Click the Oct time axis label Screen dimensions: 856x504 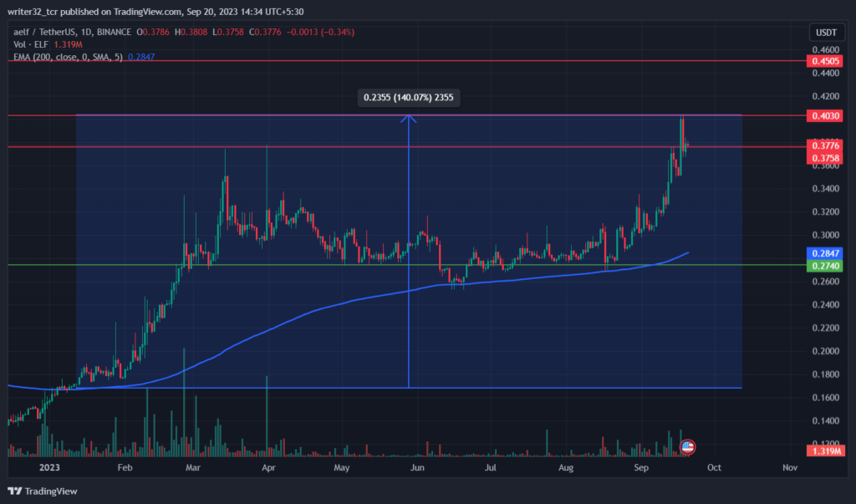click(714, 467)
